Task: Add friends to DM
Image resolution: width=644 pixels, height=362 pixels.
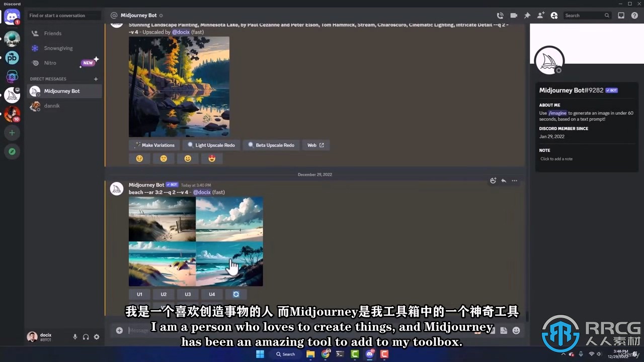Action: [x=540, y=16]
